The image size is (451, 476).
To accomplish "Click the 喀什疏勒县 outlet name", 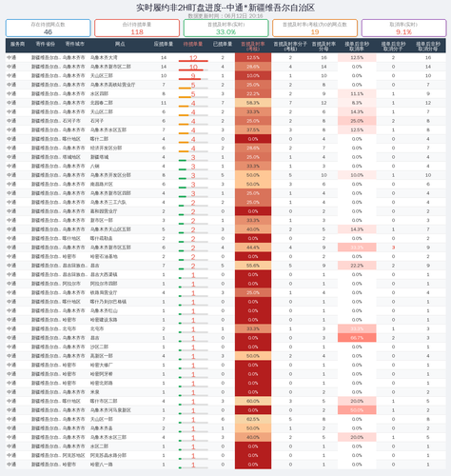I will (102, 239).
